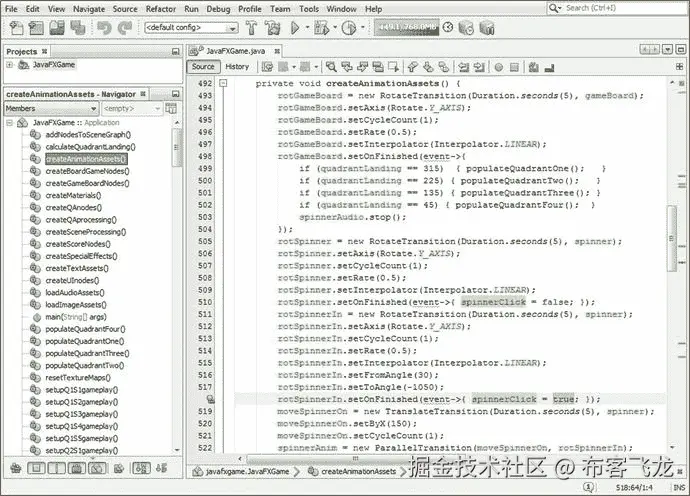Click the Find Previous Occurrence icon

(347, 67)
